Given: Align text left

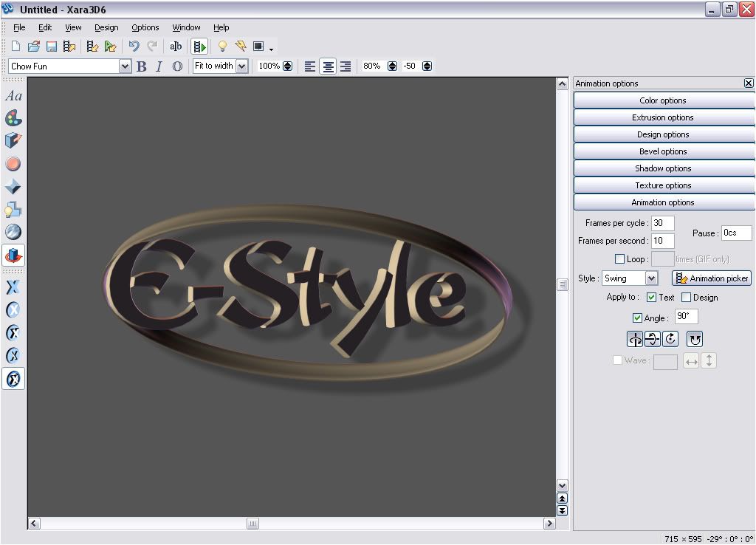Looking at the screenshot, I should pos(310,66).
